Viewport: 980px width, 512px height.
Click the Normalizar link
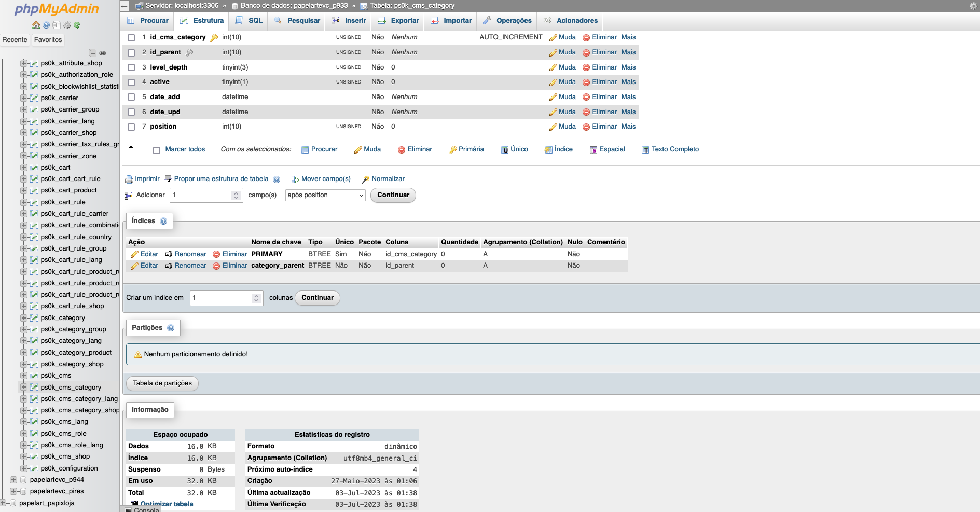pyautogui.click(x=383, y=179)
